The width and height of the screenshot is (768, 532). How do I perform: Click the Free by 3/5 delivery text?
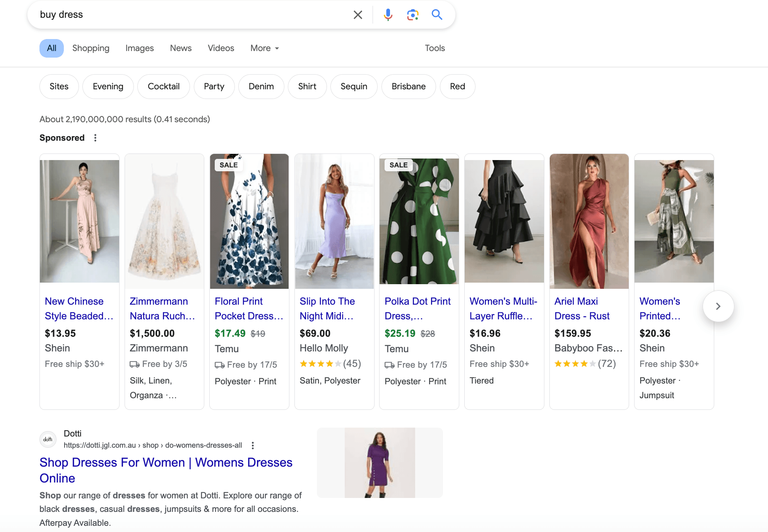[x=164, y=364]
